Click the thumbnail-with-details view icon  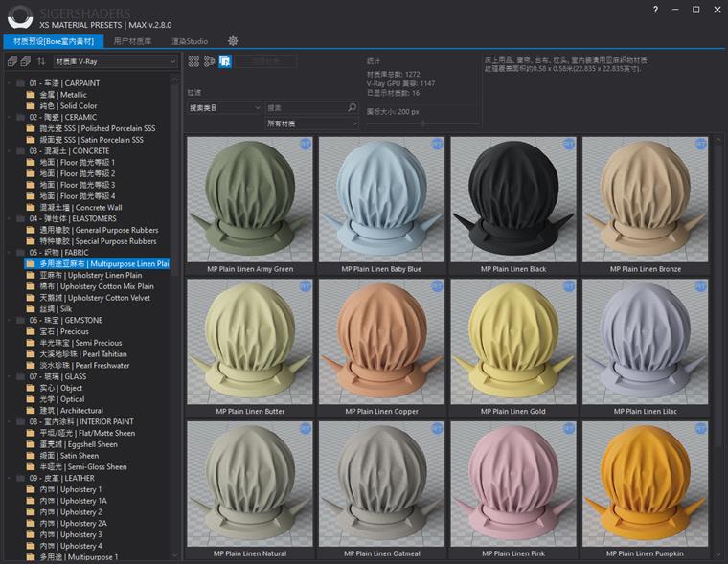(210, 61)
